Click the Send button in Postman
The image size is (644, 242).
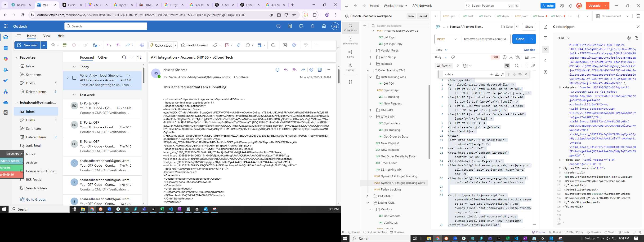520,39
